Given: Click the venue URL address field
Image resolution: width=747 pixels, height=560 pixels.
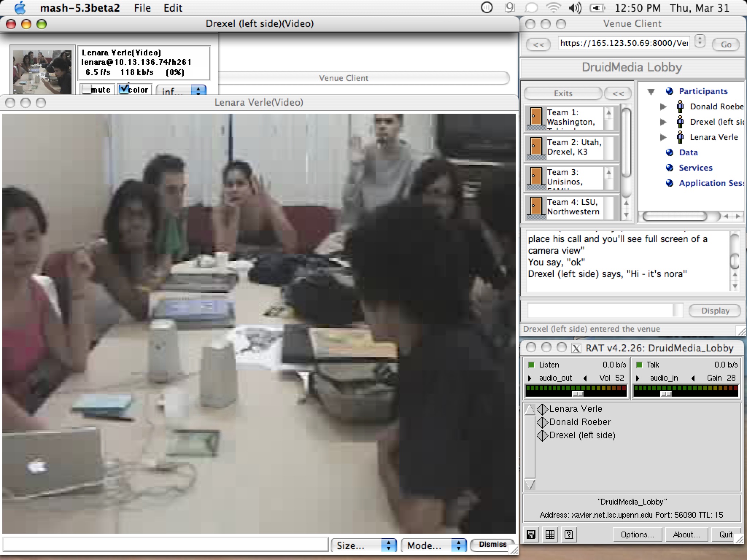Looking at the screenshot, I should 624,43.
